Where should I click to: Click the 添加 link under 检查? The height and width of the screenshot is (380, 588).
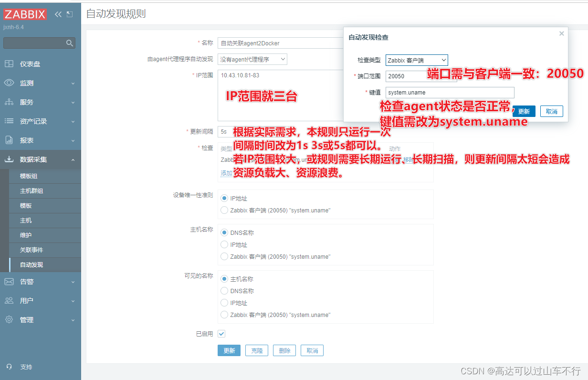click(226, 173)
